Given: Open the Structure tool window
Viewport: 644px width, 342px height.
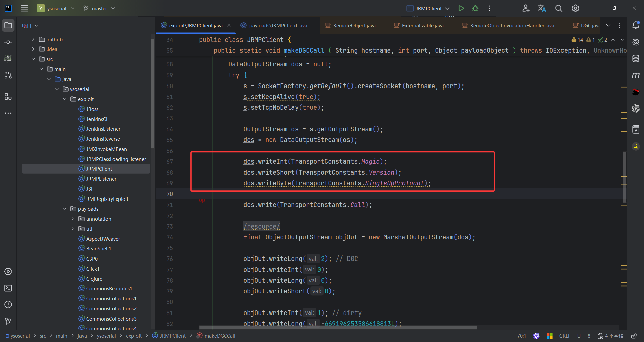Looking at the screenshot, I should 8,97.
